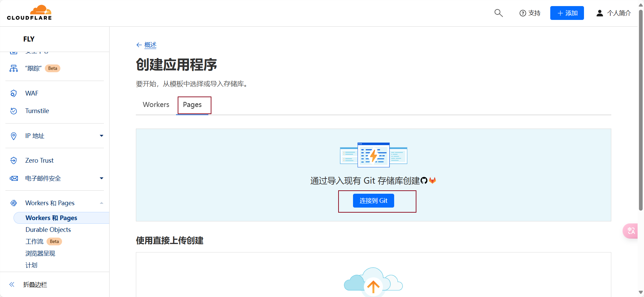The width and height of the screenshot is (644, 297).
Task: Click the 跟踪 network icon in sidebar
Action: click(13, 69)
